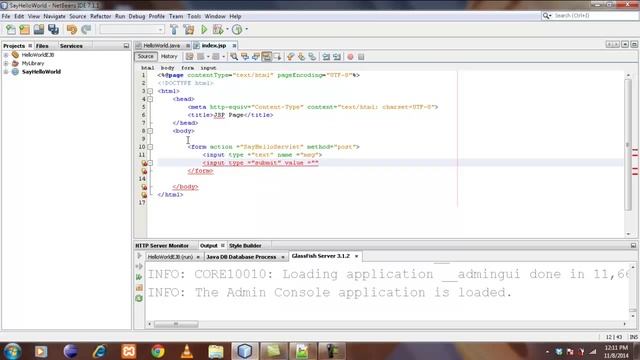Click the Undo icon
640x360 pixels.
point(72,29)
